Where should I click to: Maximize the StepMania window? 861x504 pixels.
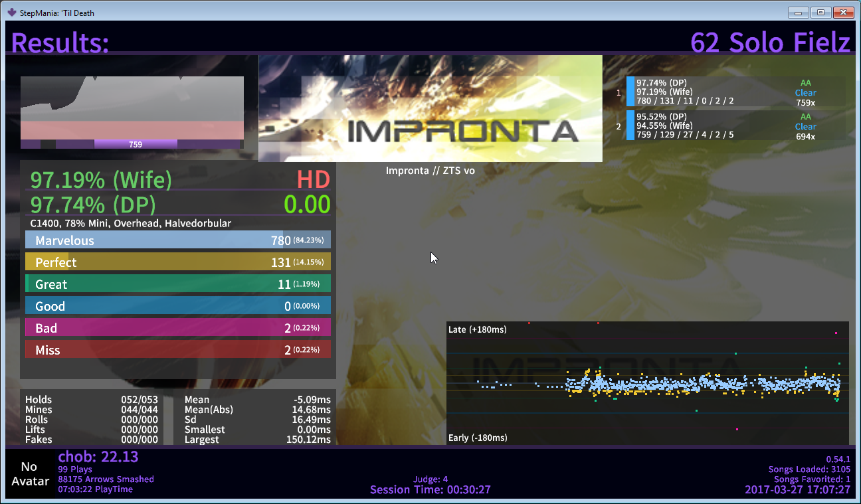tap(820, 12)
